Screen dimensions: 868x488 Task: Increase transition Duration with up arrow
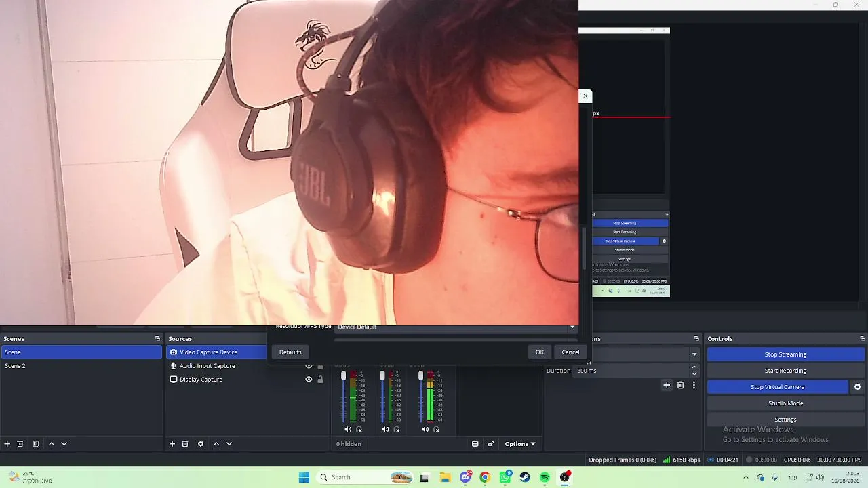point(694,367)
